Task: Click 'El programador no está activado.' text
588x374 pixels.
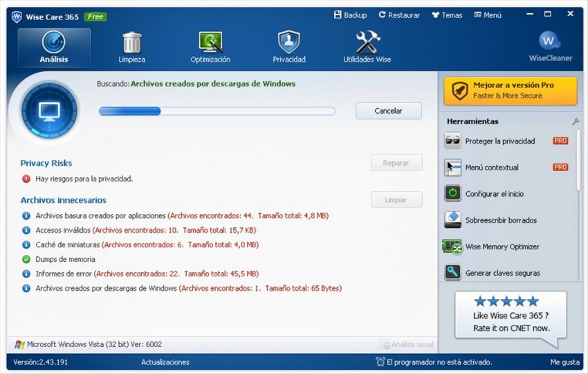Action: (x=439, y=362)
